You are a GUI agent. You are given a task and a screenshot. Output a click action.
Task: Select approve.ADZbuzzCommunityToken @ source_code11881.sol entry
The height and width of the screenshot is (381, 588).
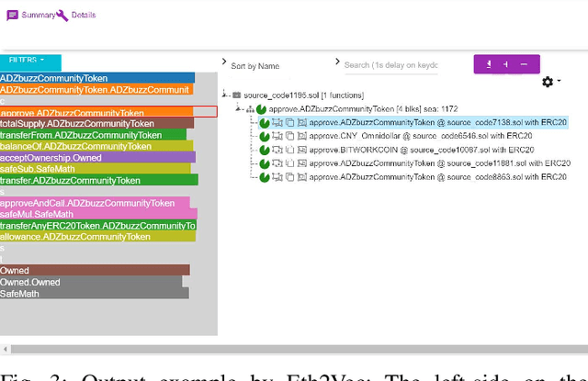[437, 162]
